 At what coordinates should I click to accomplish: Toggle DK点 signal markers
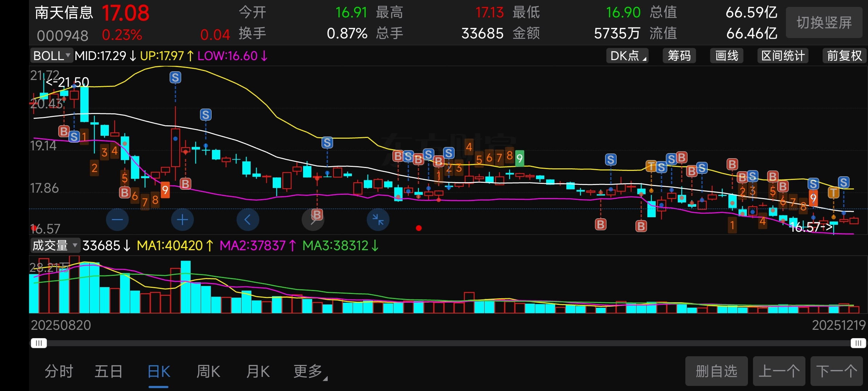(x=627, y=56)
